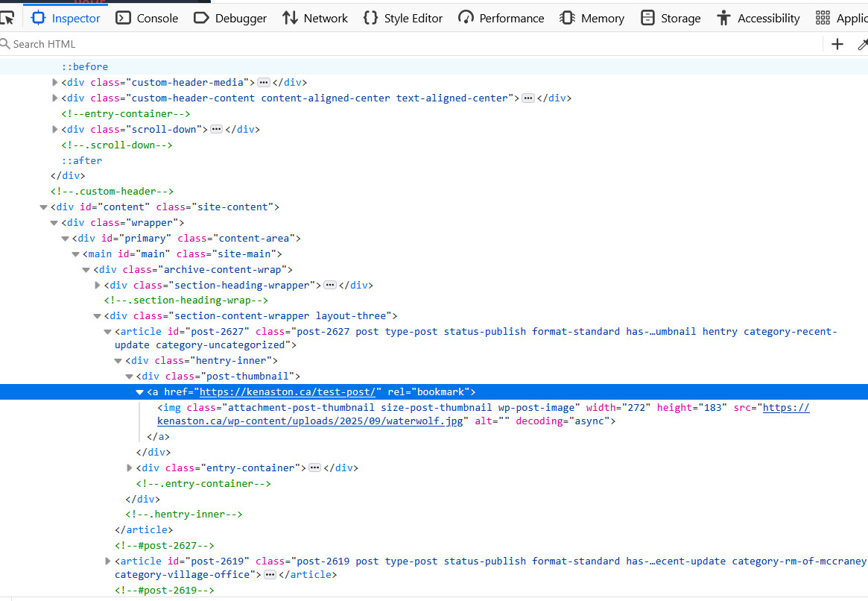Viewport: 868px width, 601px height.
Task: Click the waterwolf.jpg image src link
Action: 311,421
